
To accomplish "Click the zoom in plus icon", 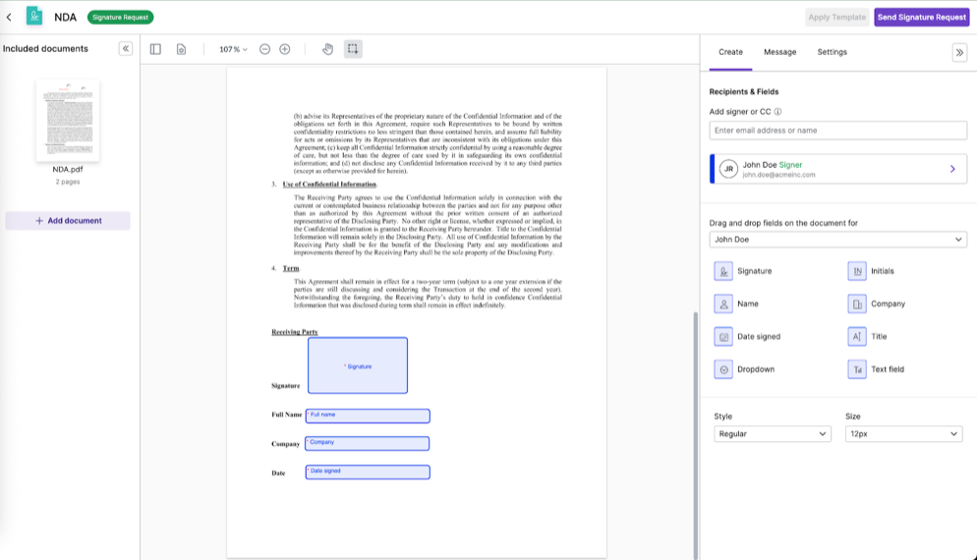I will (x=285, y=49).
